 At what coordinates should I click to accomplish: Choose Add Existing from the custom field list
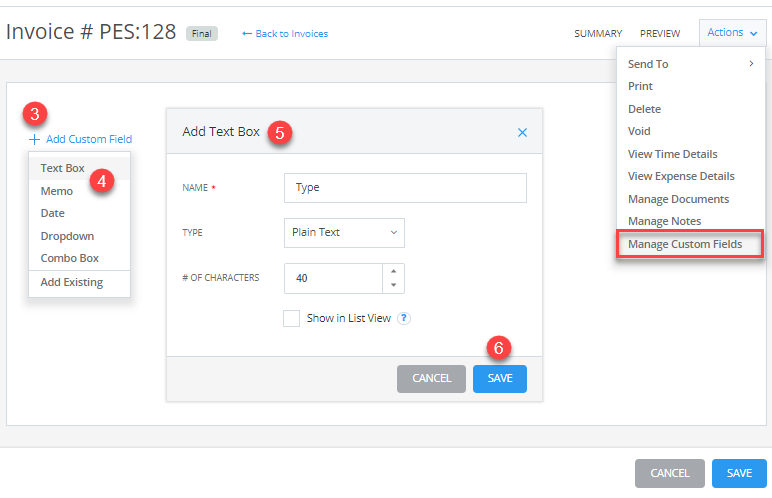(79, 282)
